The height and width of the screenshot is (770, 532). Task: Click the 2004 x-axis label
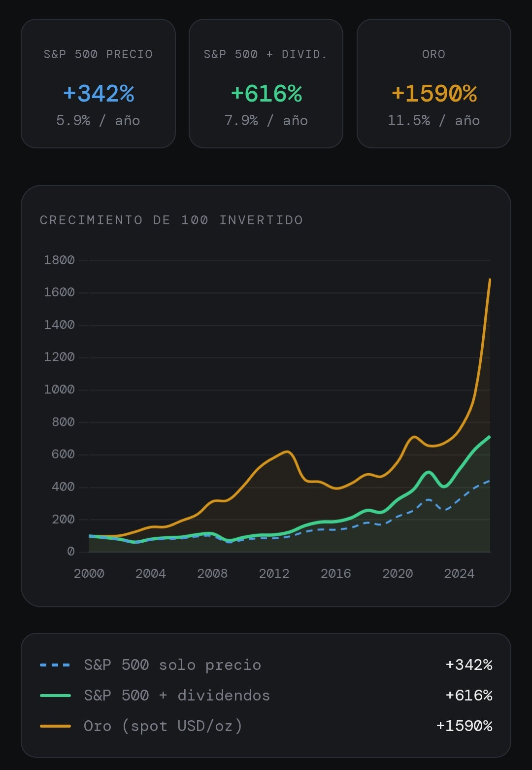151,573
